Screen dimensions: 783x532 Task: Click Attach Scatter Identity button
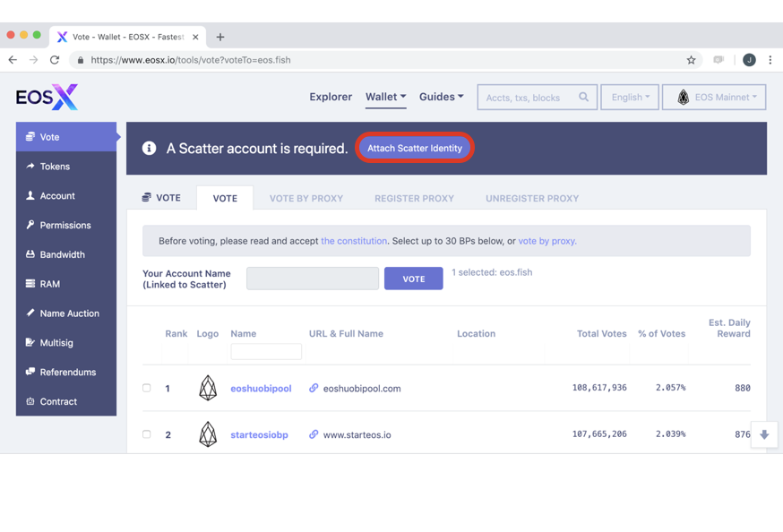tap(415, 148)
